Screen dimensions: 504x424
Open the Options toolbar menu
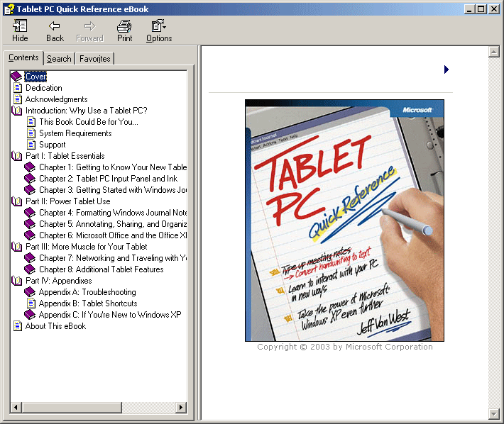tap(159, 30)
